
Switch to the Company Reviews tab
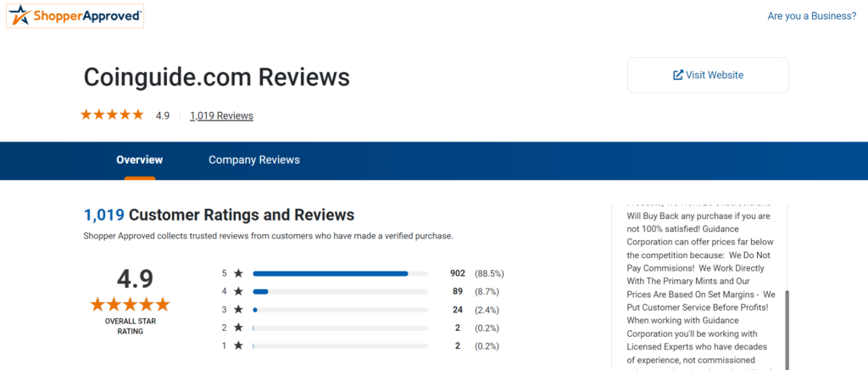pyautogui.click(x=254, y=160)
